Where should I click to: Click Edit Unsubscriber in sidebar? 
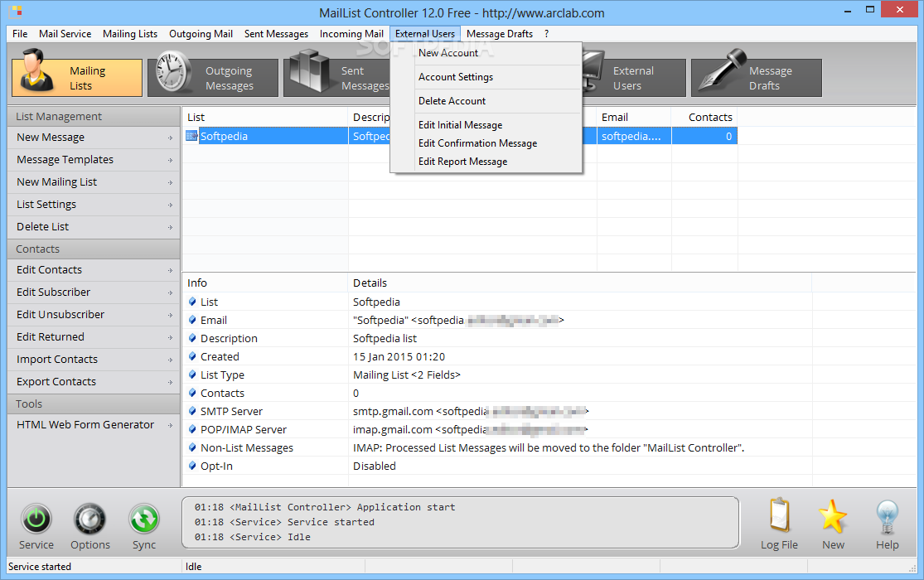[94, 315]
